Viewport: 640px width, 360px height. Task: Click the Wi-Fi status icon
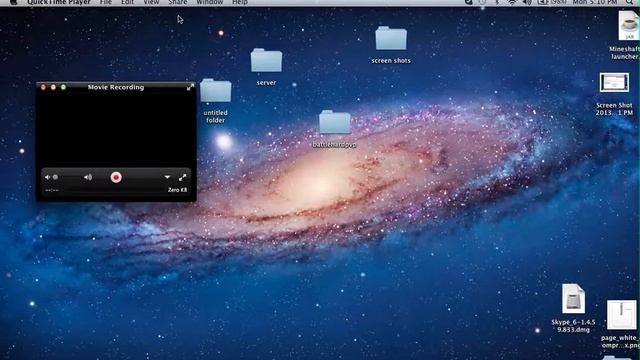512,2
